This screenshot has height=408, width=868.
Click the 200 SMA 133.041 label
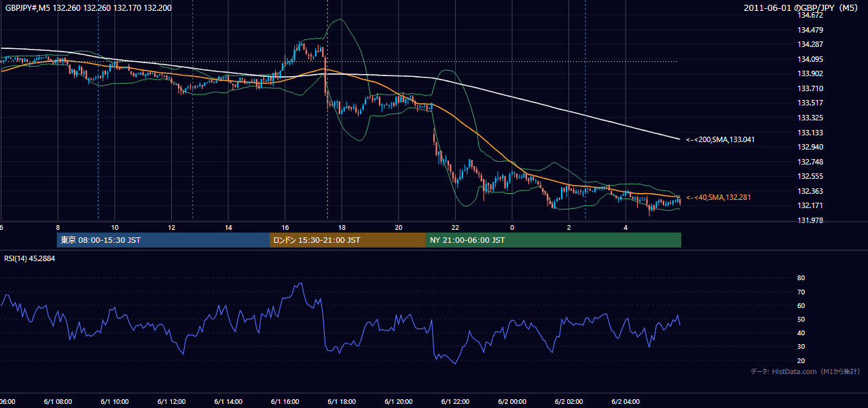(720, 139)
